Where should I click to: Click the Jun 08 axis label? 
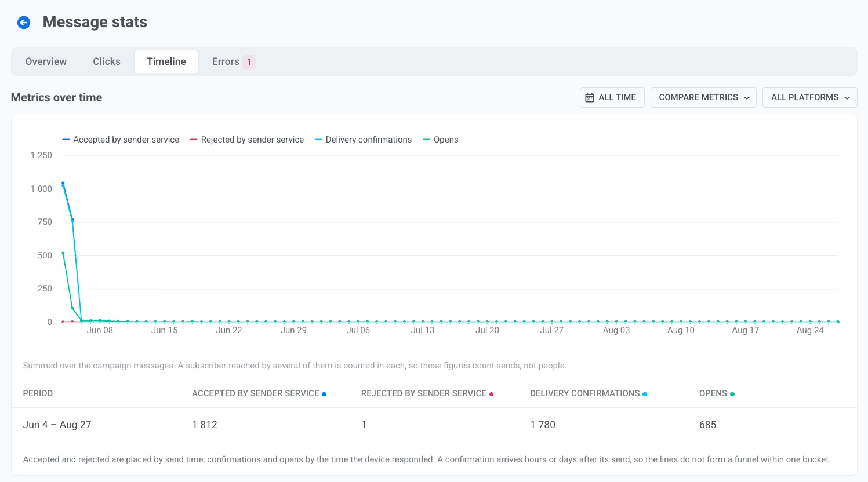click(x=100, y=330)
